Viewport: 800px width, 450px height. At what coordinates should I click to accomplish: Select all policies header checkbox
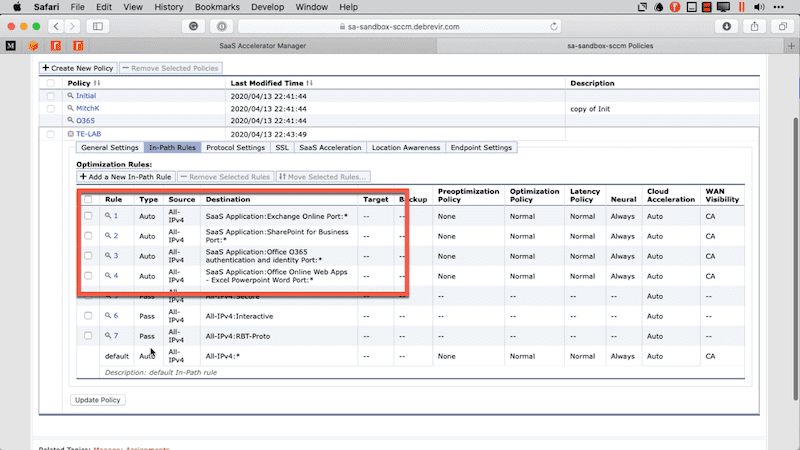pyautogui.click(x=51, y=83)
